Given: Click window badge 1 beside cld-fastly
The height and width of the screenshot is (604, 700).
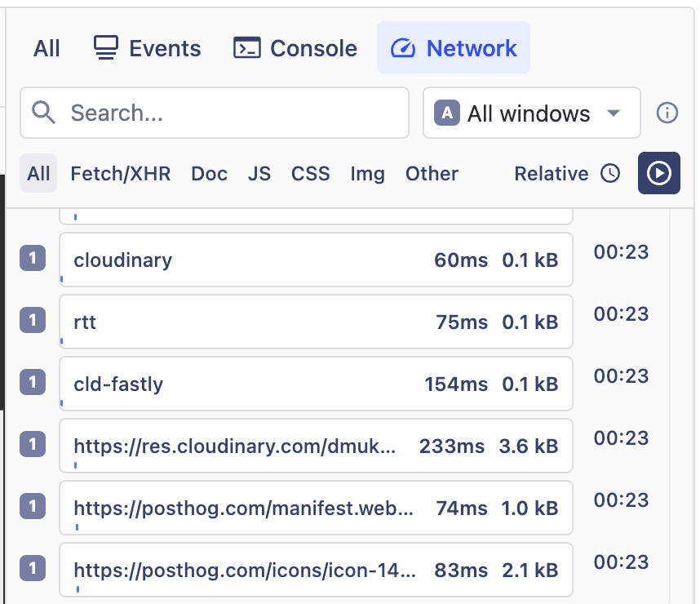Looking at the screenshot, I should [33, 383].
